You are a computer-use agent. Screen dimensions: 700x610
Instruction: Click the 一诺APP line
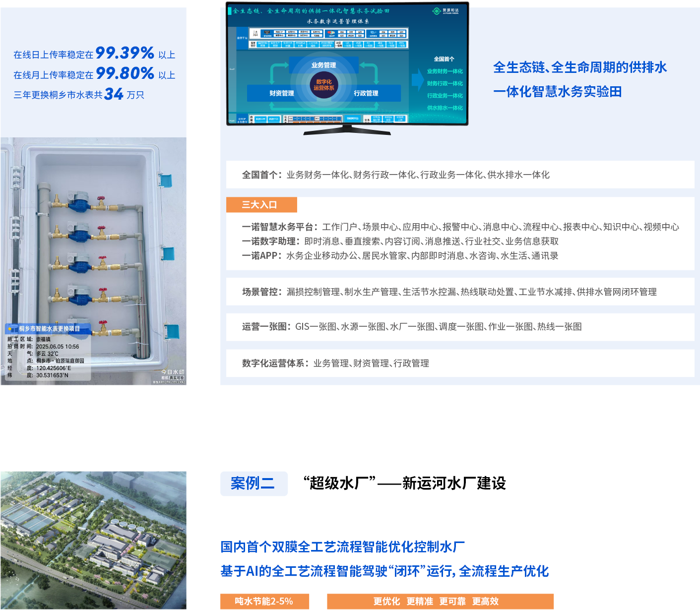(x=400, y=256)
